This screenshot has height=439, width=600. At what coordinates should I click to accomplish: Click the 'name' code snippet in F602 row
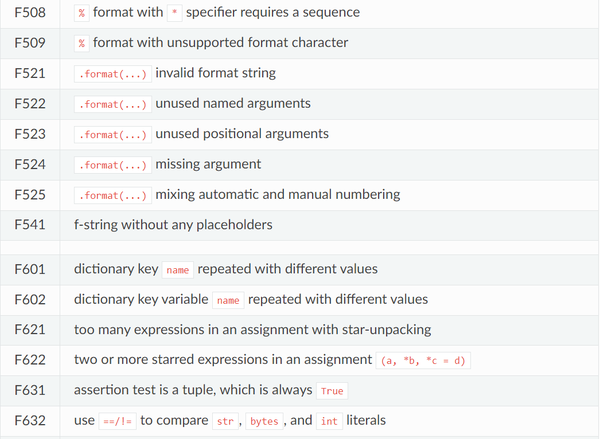pos(228,300)
